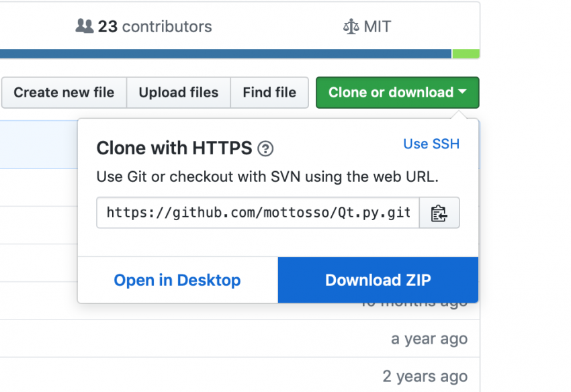Open the 23 contributors list
Image resolution: width=571 pixels, height=392 pixels.
point(144,27)
